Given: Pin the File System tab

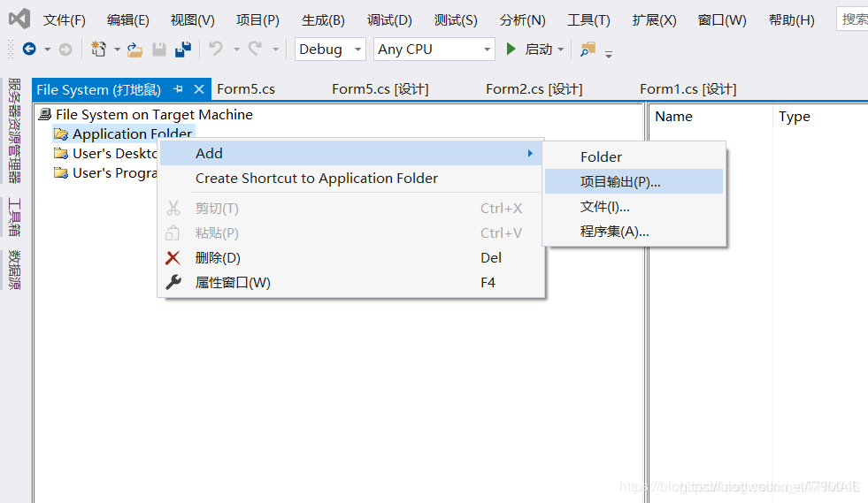Looking at the screenshot, I should 178,89.
